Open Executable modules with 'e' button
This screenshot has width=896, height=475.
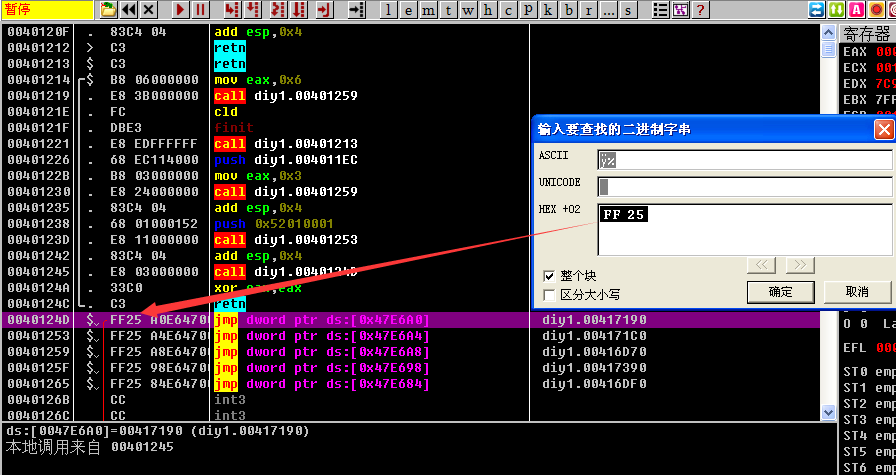tap(408, 10)
